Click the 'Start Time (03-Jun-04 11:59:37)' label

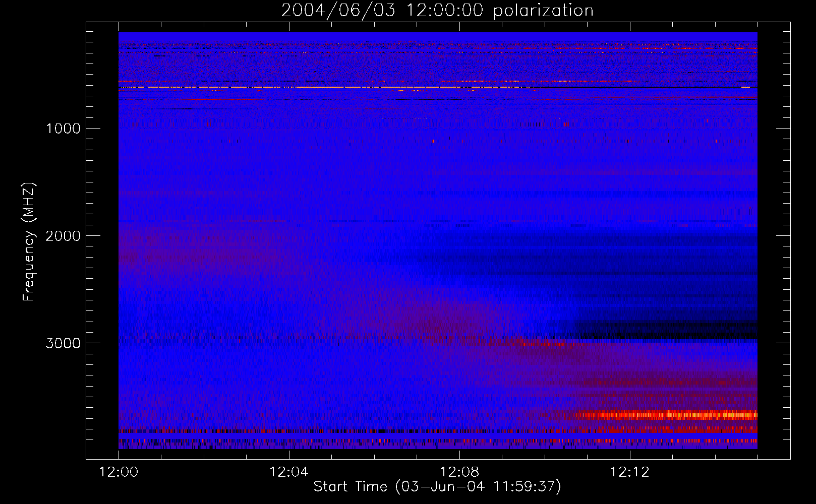(437, 487)
